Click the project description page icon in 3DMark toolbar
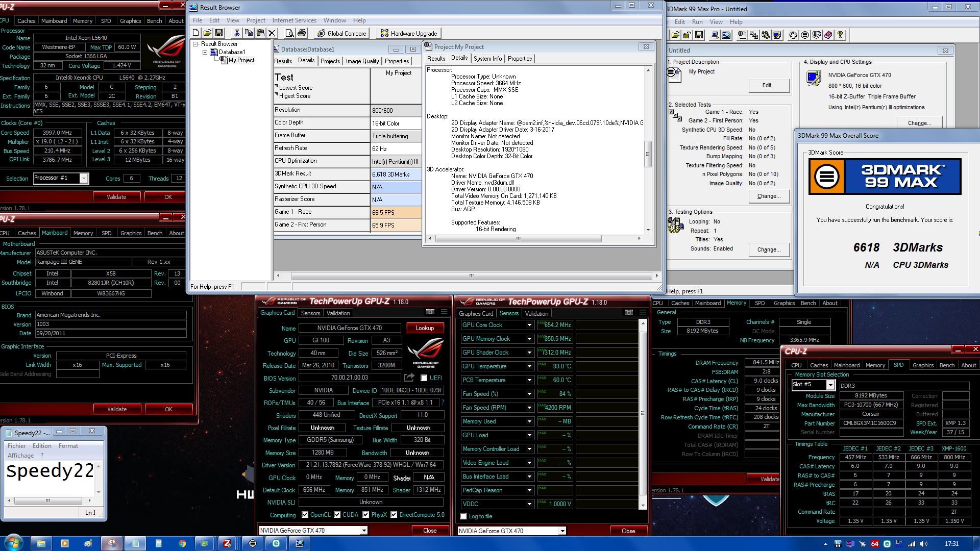The height and width of the screenshot is (551, 980). click(742, 35)
